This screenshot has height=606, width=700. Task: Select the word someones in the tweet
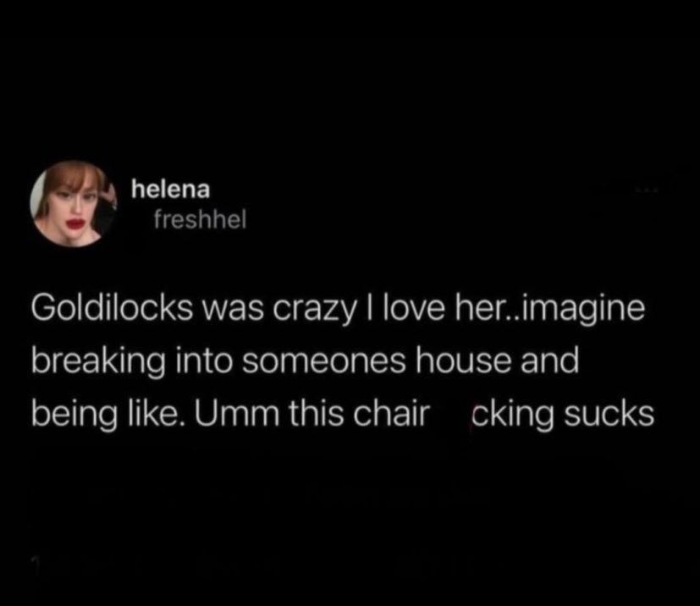324,361
